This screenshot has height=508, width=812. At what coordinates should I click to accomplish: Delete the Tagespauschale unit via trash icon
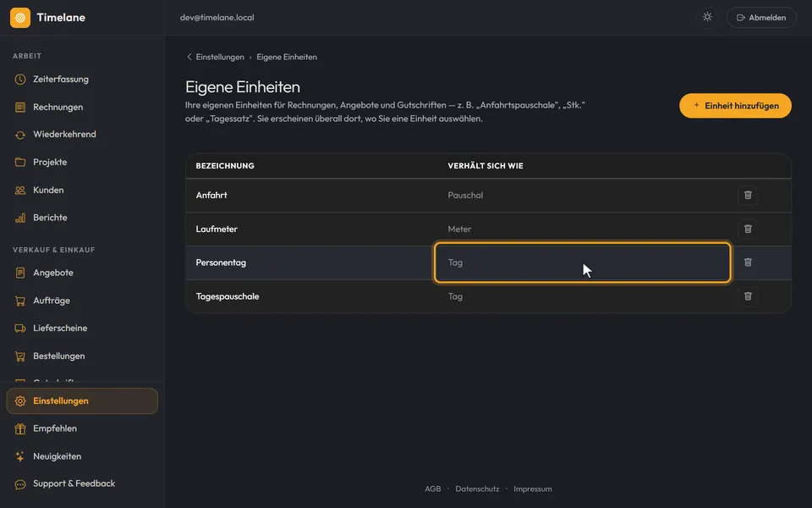pos(748,296)
